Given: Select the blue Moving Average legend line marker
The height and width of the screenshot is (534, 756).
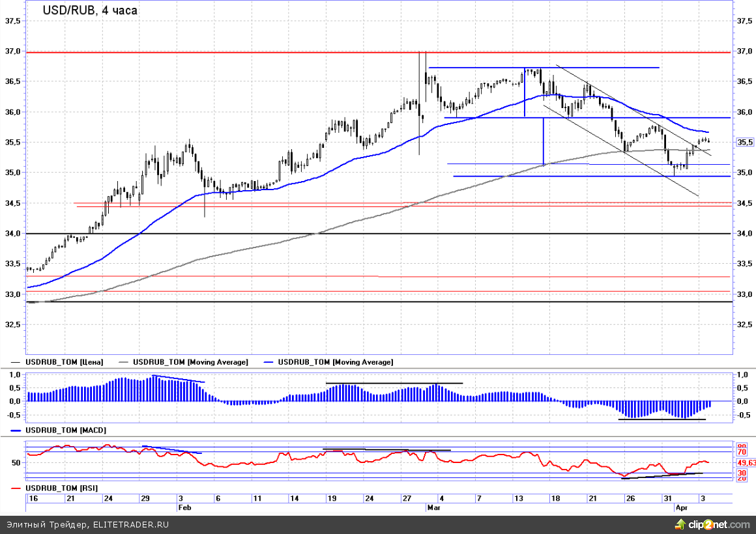Looking at the screenshot, I should click(x=269, y=361).
